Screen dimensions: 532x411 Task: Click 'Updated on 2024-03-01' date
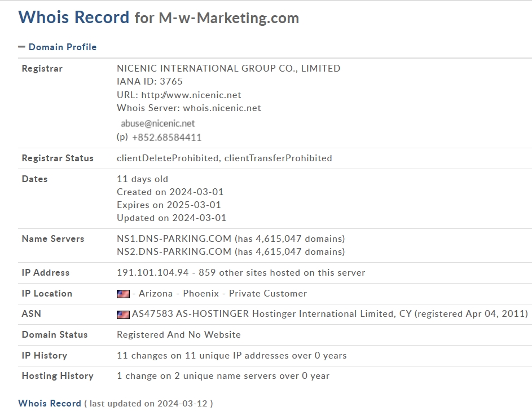(172, 218)
